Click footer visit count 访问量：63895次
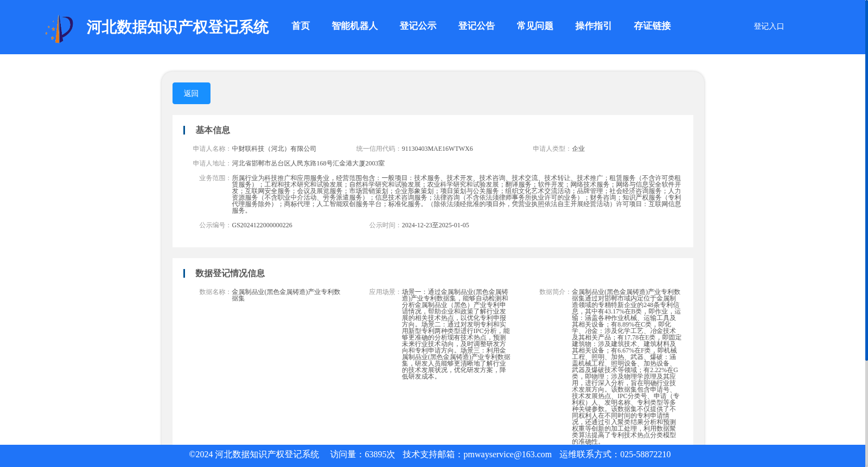Viewport: 868px width, 467px height. 362,455
